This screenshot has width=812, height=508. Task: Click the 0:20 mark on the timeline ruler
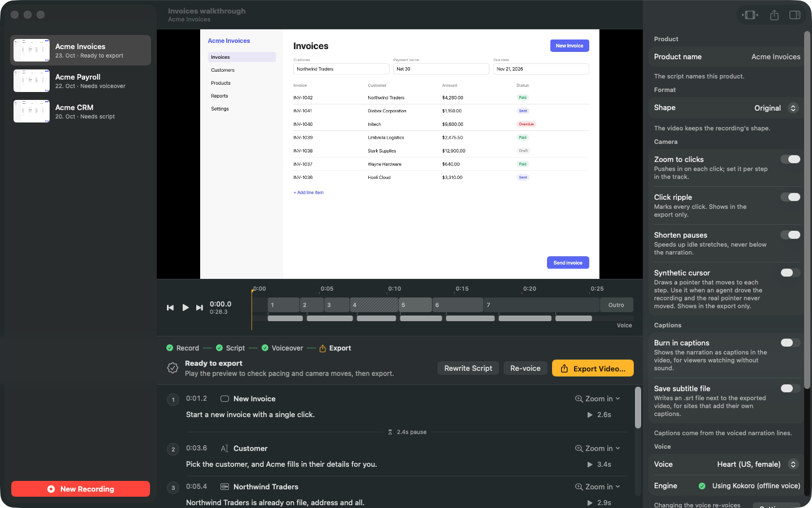point(529,288)
